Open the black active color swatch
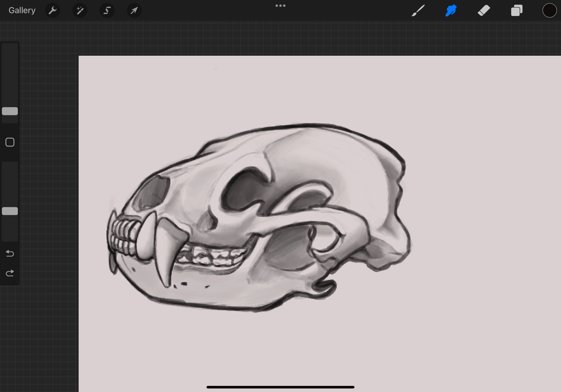Image resolution: width=561 pixels, height=392 pixels. tap(549, 11)
